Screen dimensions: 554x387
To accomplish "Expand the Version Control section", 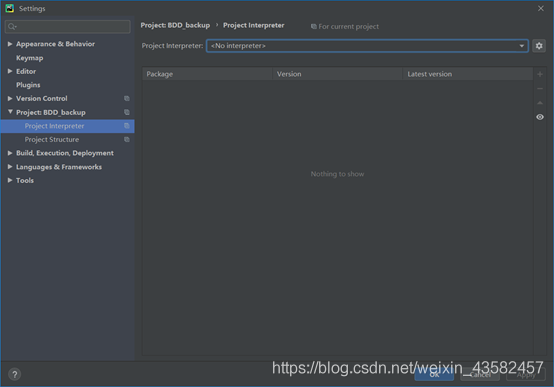I will coord(10,98).
